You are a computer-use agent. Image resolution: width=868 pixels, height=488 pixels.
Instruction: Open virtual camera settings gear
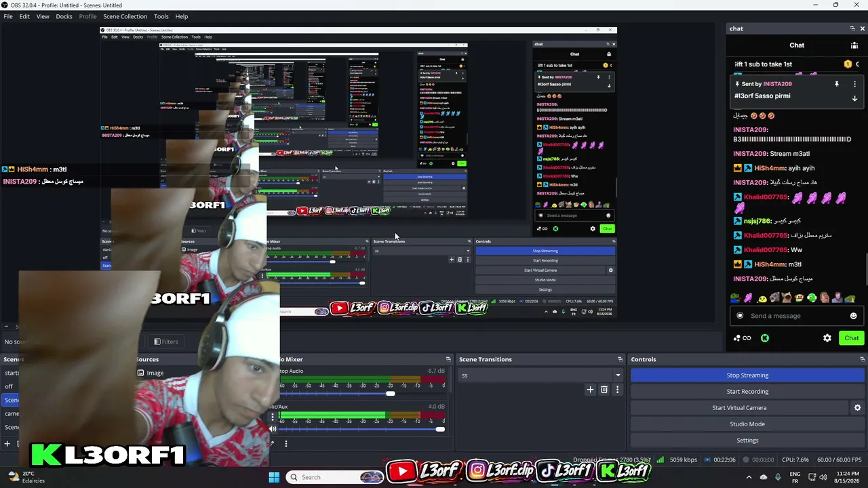click(x=857, y=408)
